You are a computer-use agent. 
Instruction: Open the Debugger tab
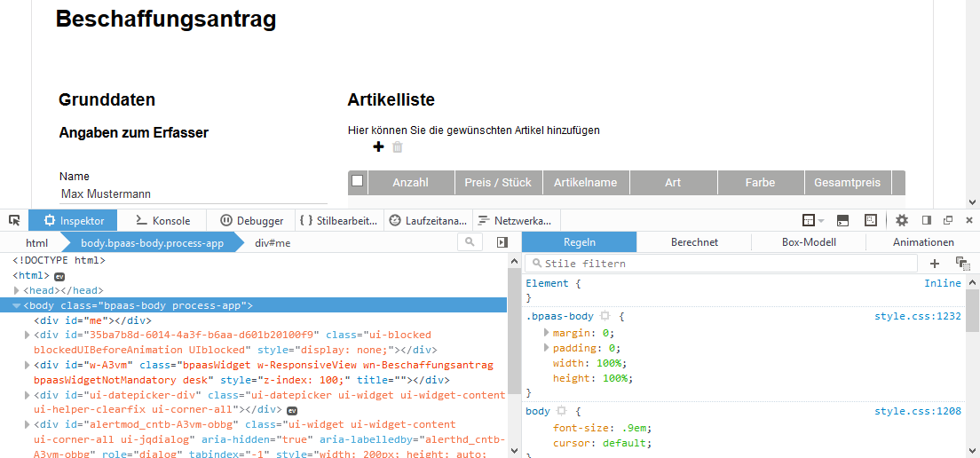tap(252, 220)
